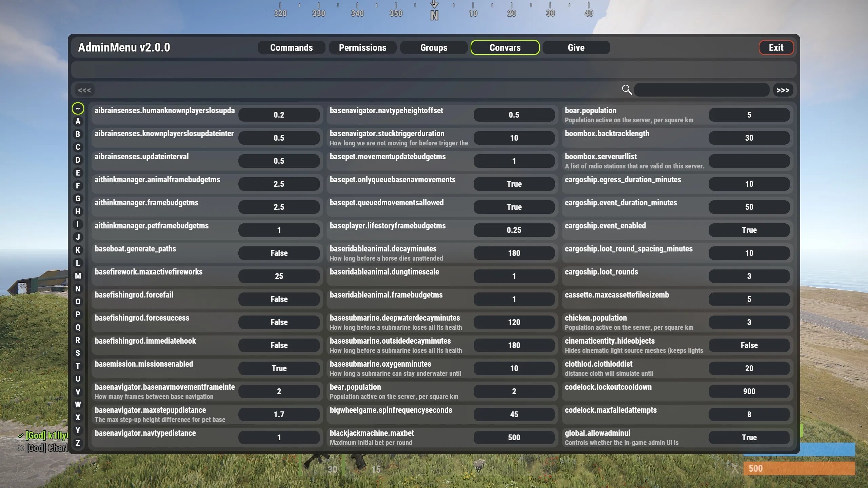Jump to letter Z in index
The width and height of the screenshot is (868, 488).
[78, 443]
